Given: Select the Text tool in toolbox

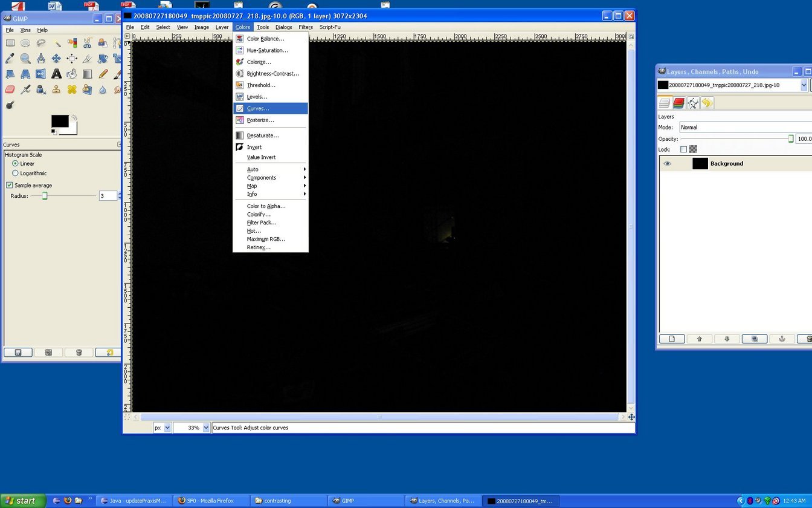Looking at the screenshot, I should click(x=56, y=74).
